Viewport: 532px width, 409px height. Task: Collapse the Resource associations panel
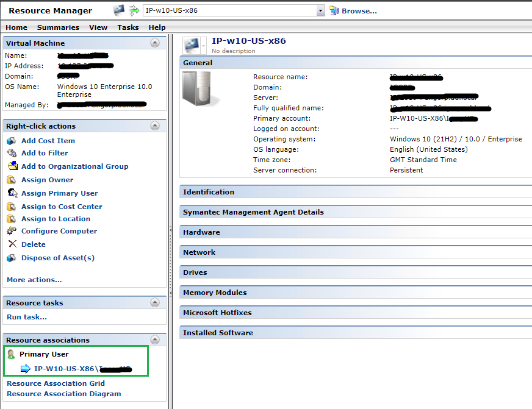point(155,340)
